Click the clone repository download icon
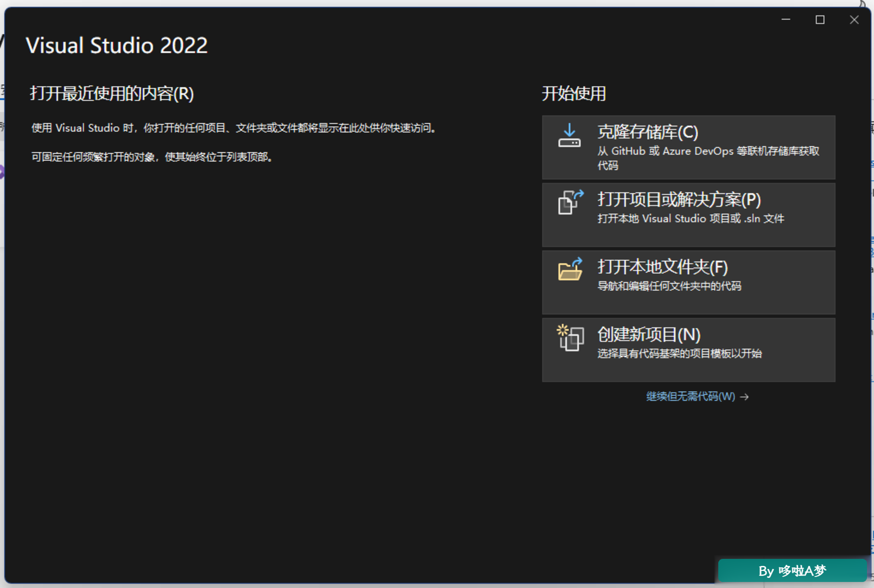Image resolution: width=874 pixels, height=588 pixels. pyautogui.click(x=570, y=136)
